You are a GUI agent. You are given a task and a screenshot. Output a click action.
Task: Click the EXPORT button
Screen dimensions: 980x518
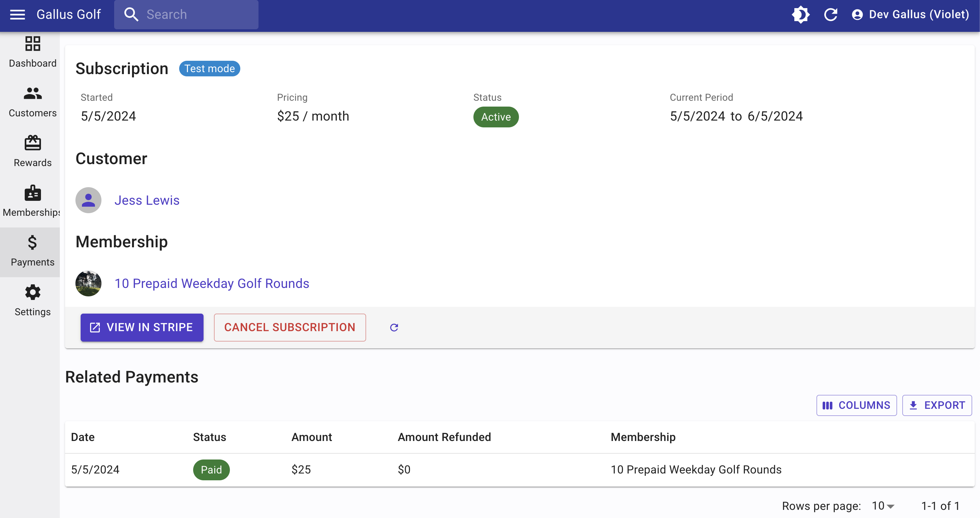(937, 405)
